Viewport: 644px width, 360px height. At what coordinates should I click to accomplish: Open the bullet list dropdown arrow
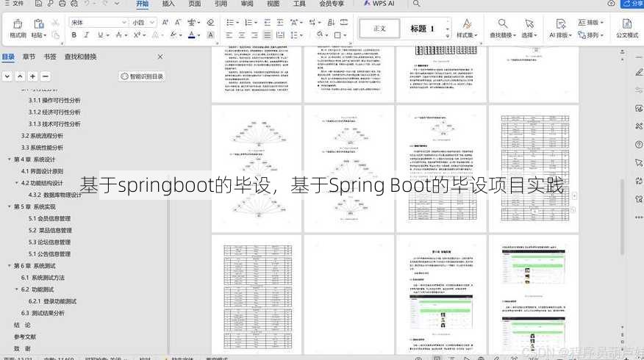237,23
